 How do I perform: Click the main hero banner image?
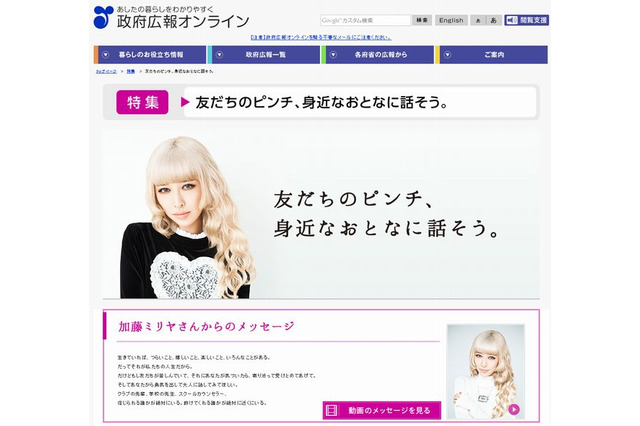coord(321,215)
